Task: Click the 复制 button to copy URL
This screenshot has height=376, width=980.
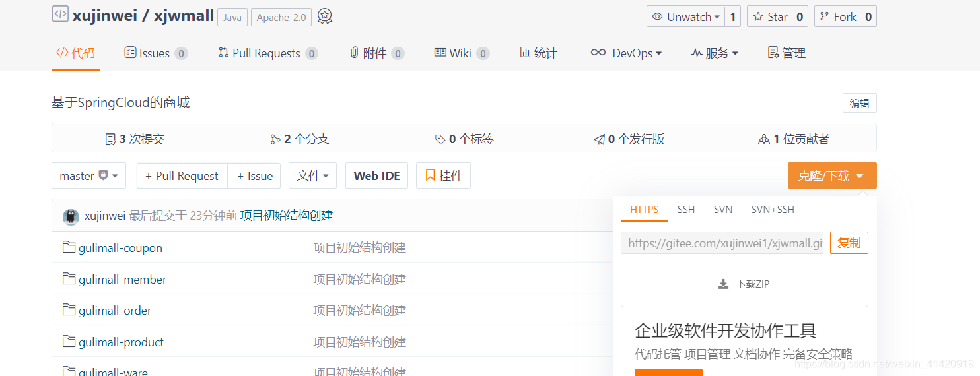Action: coord(849,243)
